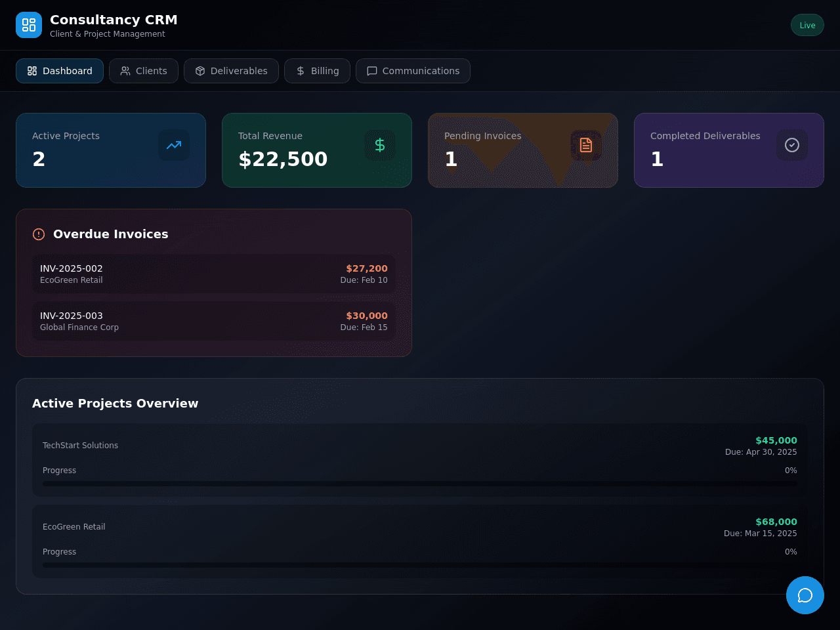Click the $68,000 project value
This screenshot has width=840, height=630.
(776, 522)
